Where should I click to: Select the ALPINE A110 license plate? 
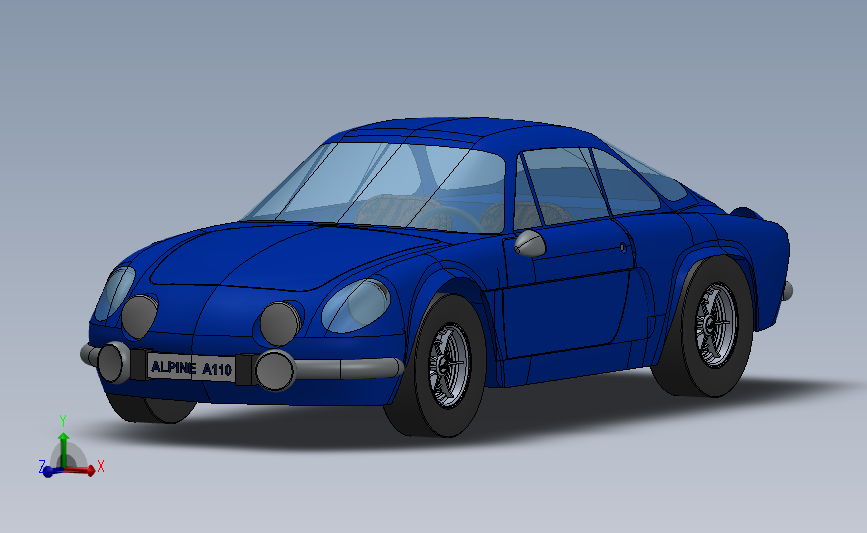191,368
